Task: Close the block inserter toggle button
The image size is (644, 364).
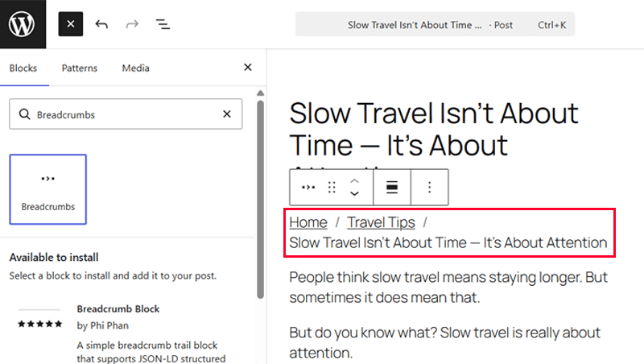Action: point(71,24)
